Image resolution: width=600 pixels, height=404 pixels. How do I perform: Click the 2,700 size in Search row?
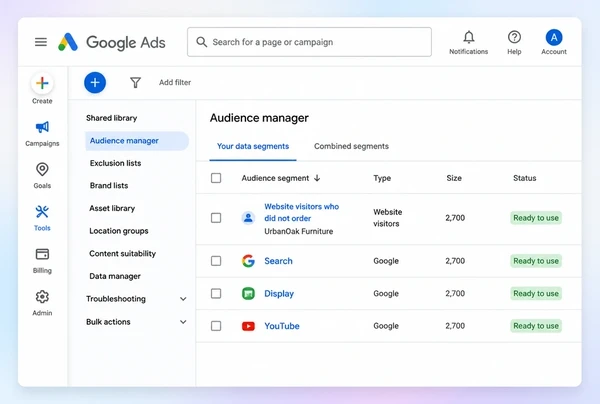455,261
